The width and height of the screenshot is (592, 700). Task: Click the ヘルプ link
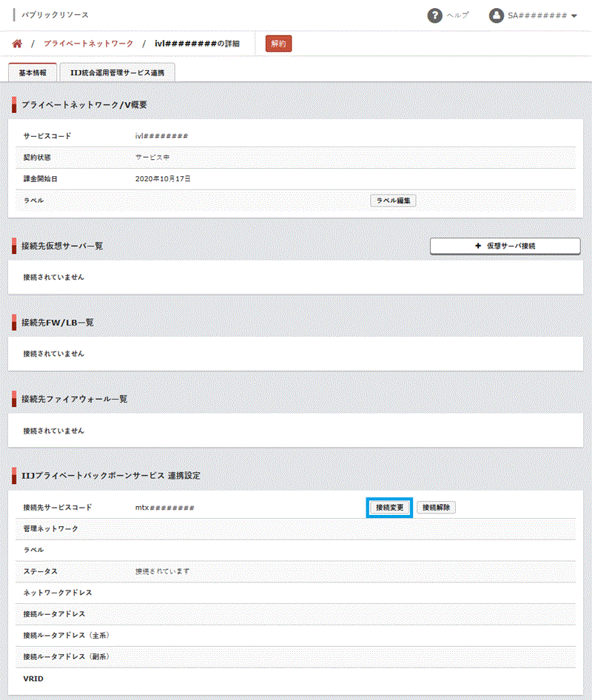(x=457, y=16)
